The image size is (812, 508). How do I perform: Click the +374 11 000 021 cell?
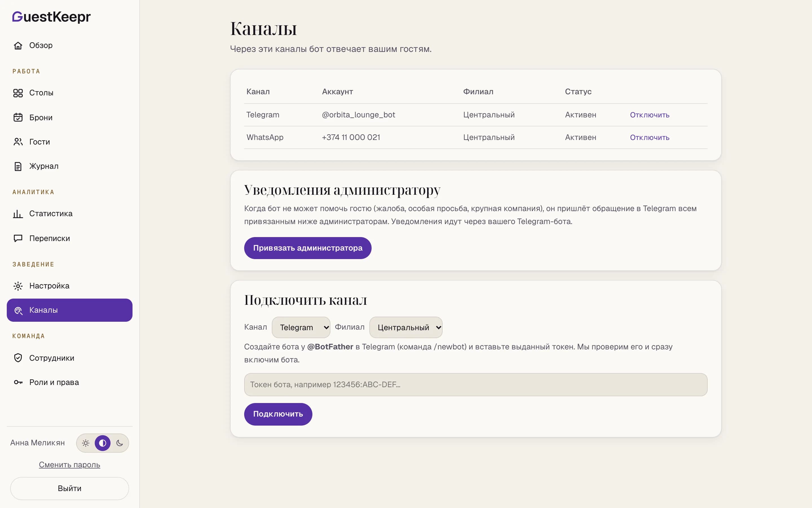(x=351, y=137)
